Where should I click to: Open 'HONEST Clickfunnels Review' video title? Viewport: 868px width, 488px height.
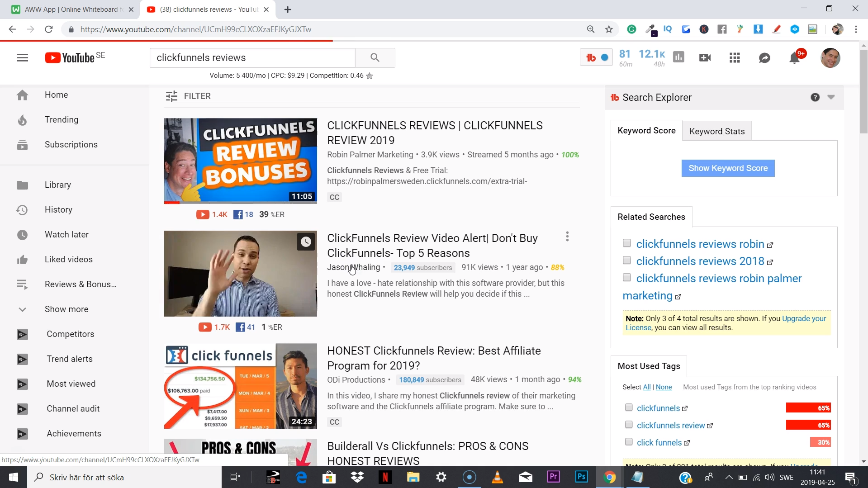(434, 358)
